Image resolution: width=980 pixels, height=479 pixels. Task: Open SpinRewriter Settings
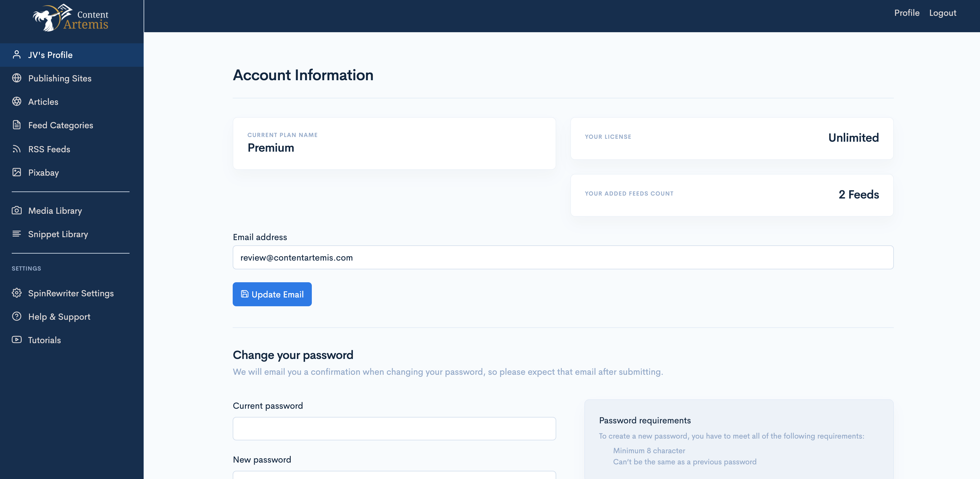click(71, 293)
